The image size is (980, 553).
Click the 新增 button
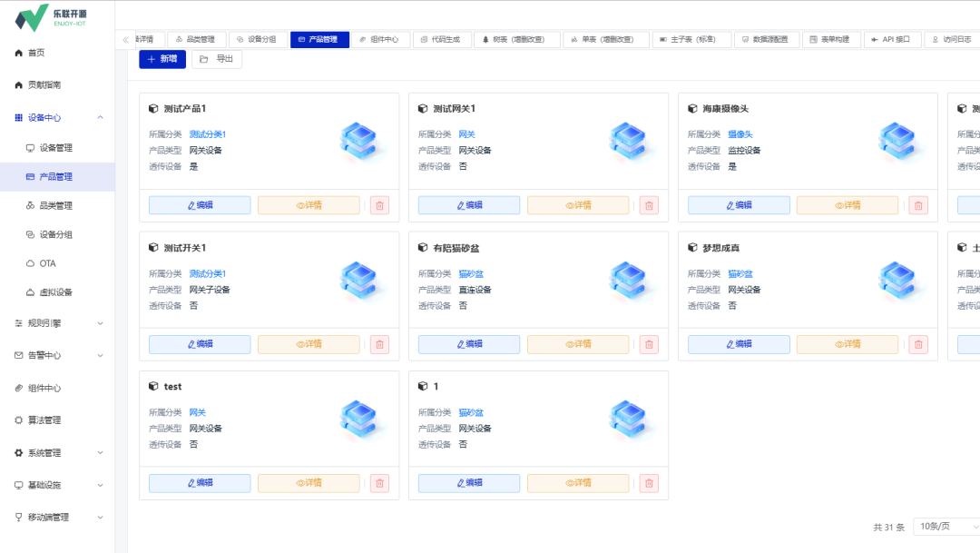coord(162,59)
